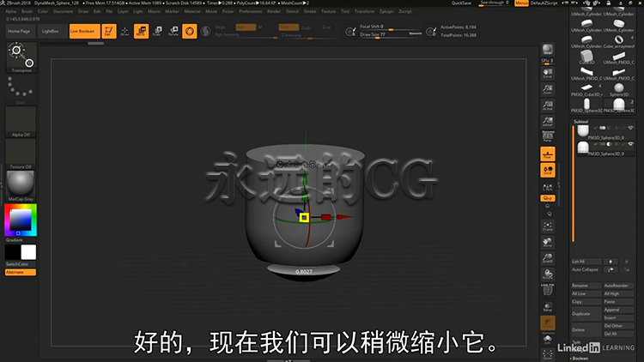The image size is (644, 362).
Task: Open the Tool menu
Action: click(345, 11)
